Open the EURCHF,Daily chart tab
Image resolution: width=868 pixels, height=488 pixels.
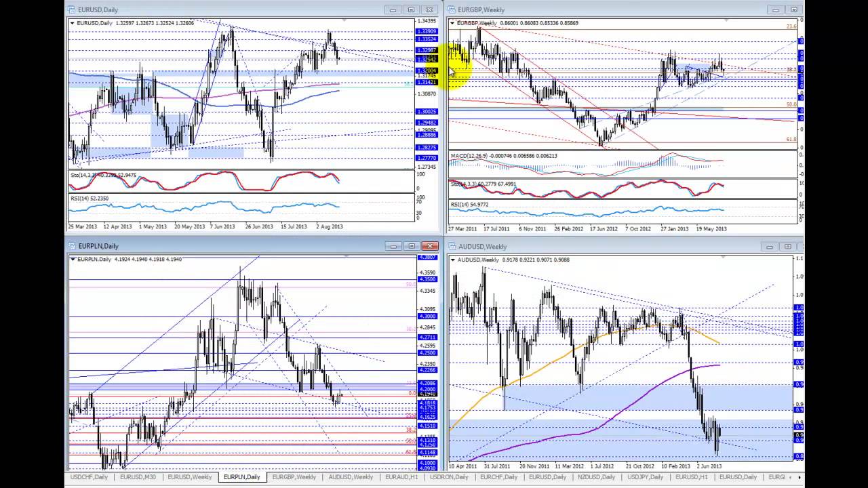(x=500, y=477)
